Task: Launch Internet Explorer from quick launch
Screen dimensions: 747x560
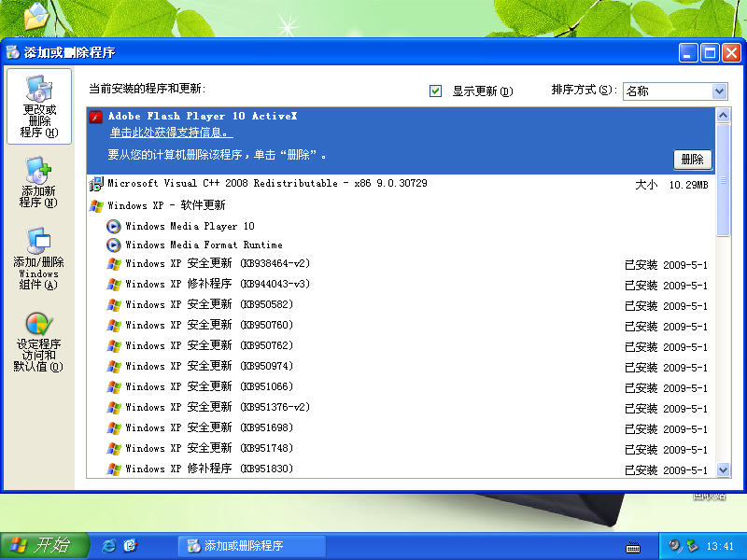Action: [x=108, y=546]
